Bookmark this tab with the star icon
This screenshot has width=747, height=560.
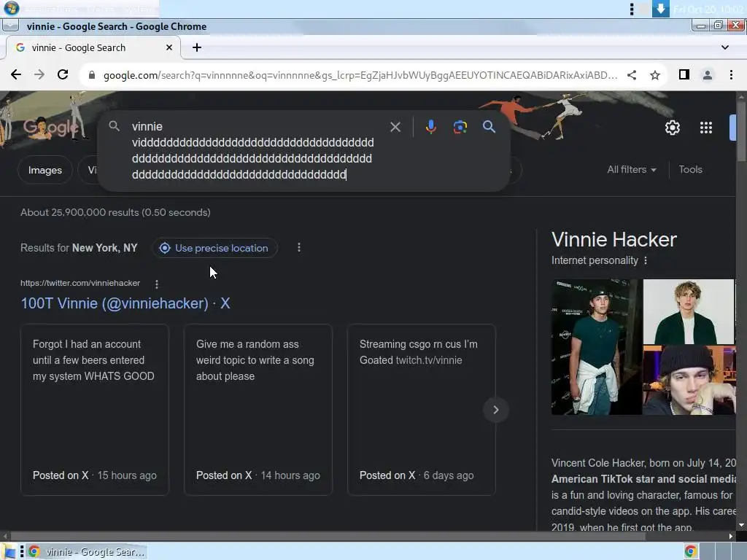pyautogui.click(x=655, y=75)
